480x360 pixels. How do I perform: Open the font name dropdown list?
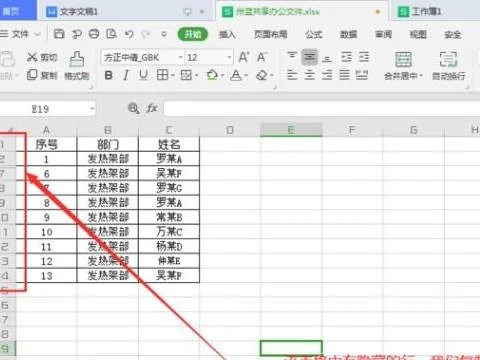click(x=180, y=57)
